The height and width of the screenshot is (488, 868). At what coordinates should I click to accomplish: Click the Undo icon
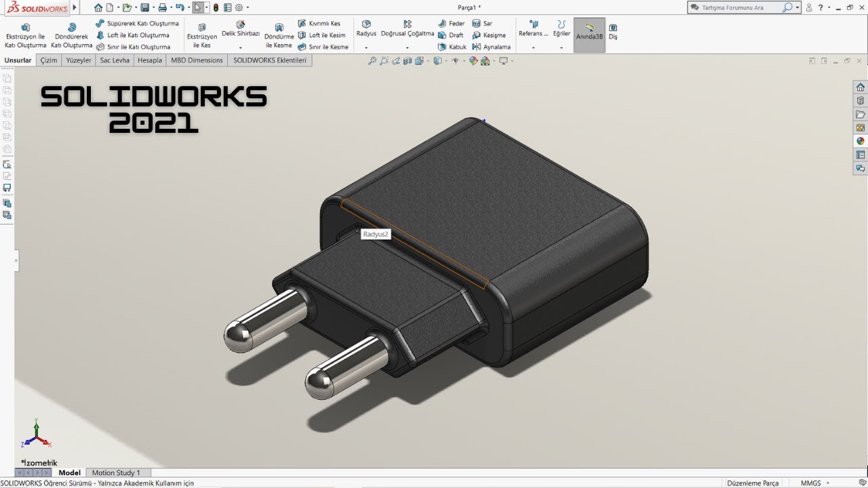179,7
